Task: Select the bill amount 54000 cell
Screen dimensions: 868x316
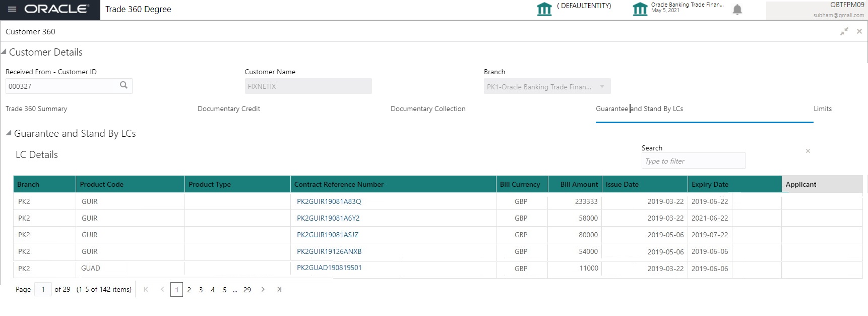Action: click(x=575, y=251)
